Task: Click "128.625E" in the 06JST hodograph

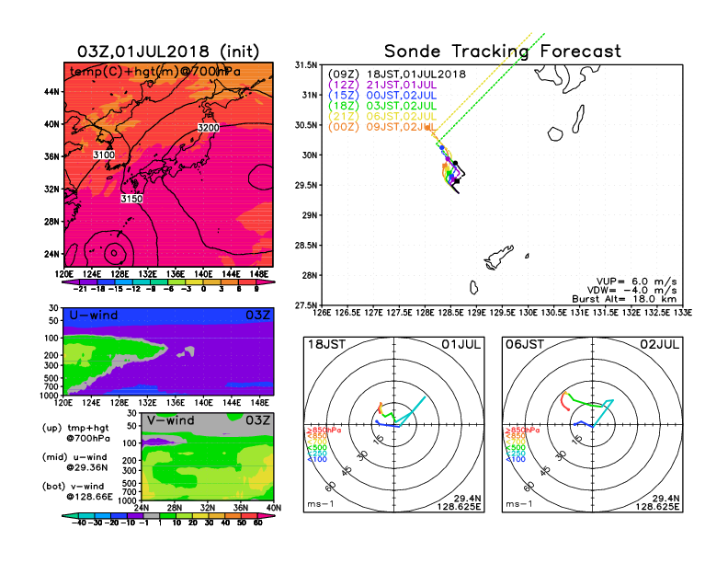Action: [657, 507]
